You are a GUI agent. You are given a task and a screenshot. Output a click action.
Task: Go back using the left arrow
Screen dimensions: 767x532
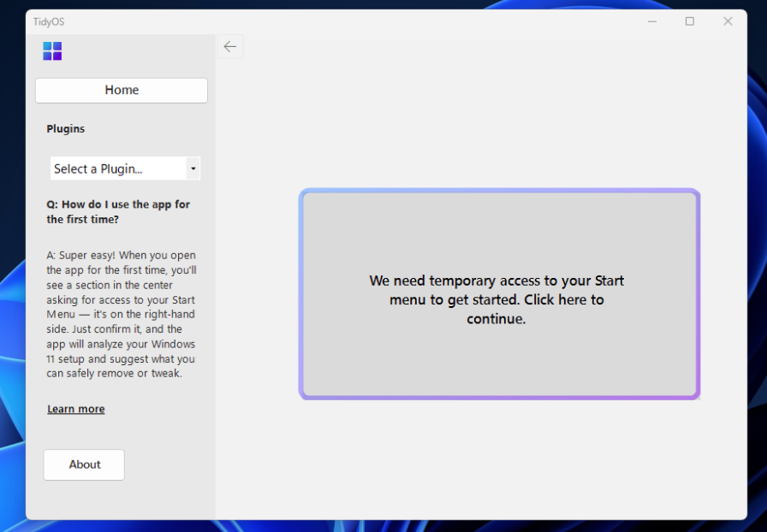tap(230, 46)
